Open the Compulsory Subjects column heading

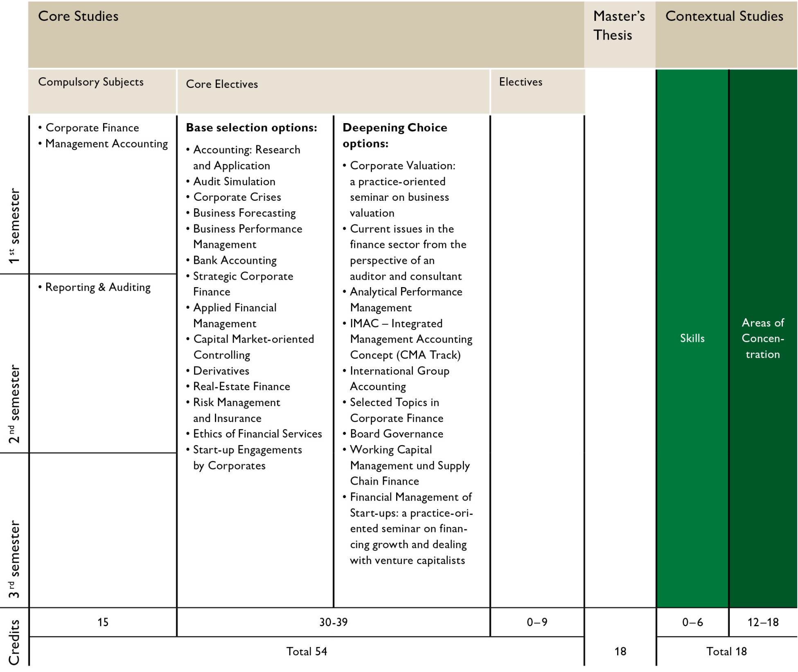(x=91, y=82)
